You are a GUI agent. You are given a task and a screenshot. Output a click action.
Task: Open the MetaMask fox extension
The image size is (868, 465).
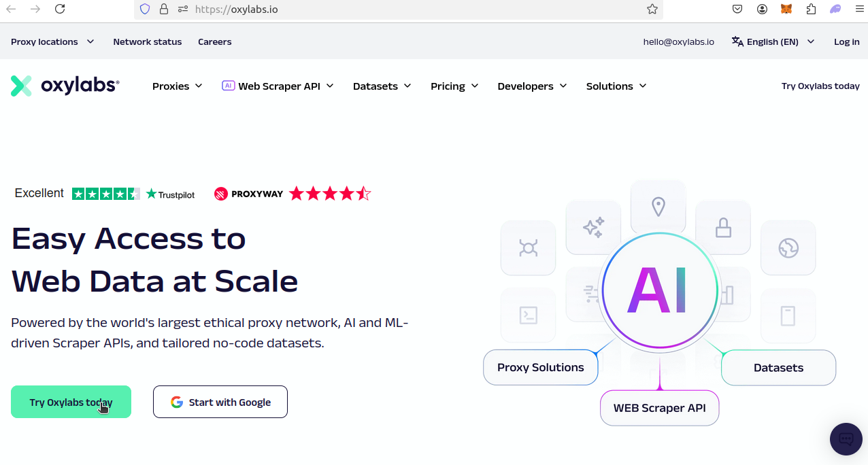(x=786, y=9)
